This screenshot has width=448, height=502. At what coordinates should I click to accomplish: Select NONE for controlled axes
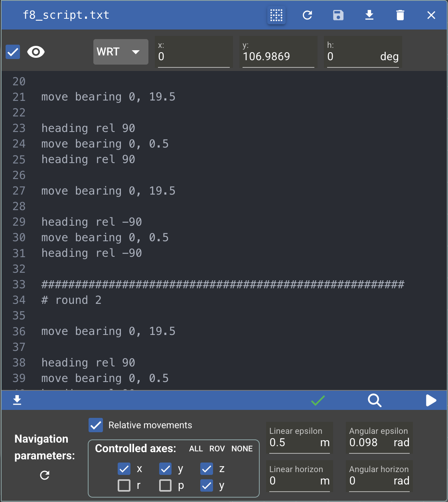tap(242, 449)
